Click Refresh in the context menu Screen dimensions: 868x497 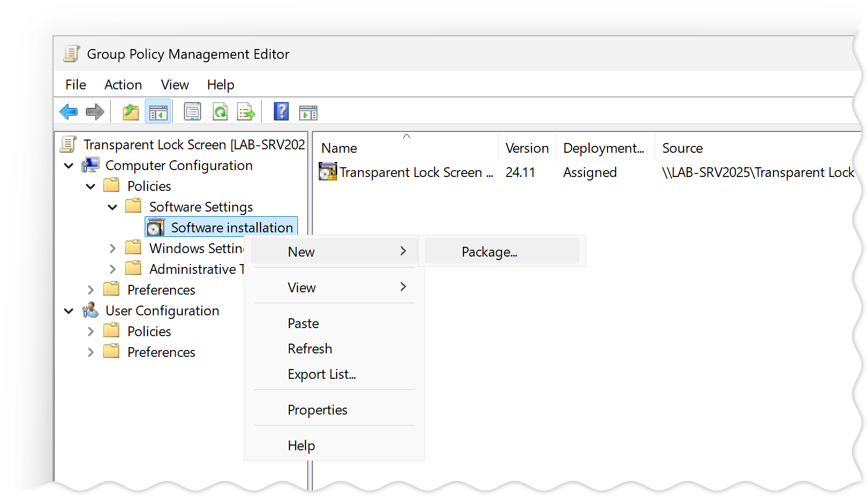[334, 348]
